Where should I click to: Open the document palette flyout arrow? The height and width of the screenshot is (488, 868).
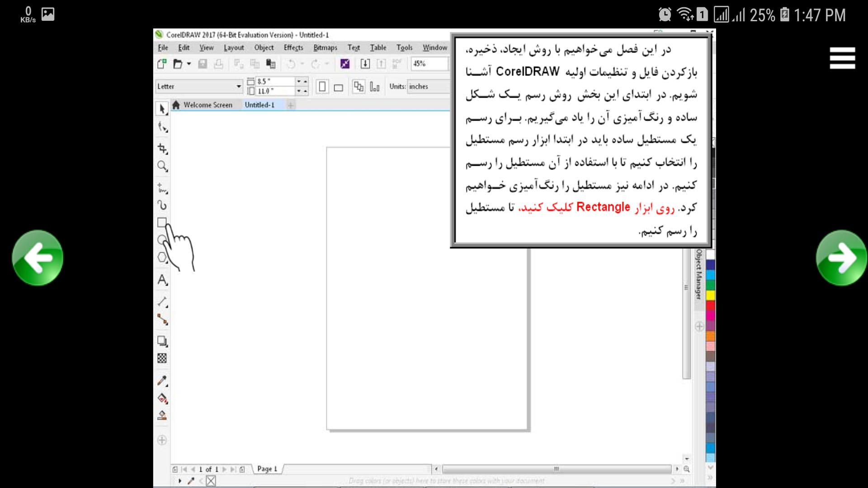[180, 481]
